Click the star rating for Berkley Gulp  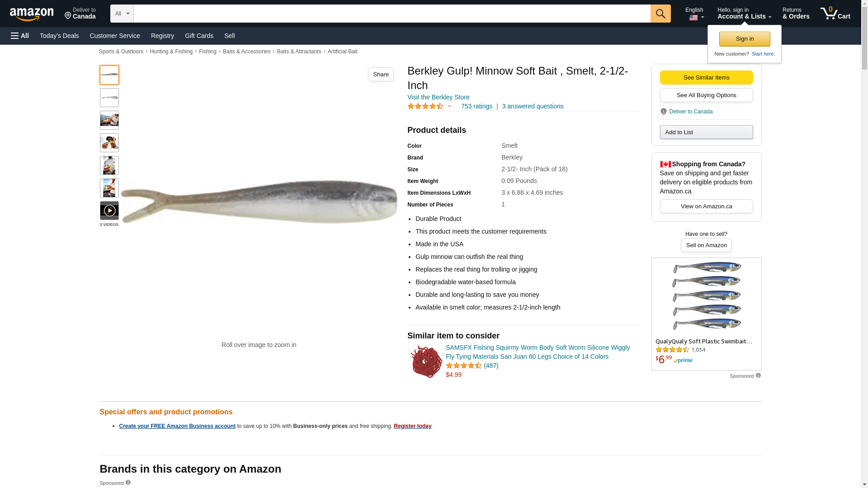425,106
